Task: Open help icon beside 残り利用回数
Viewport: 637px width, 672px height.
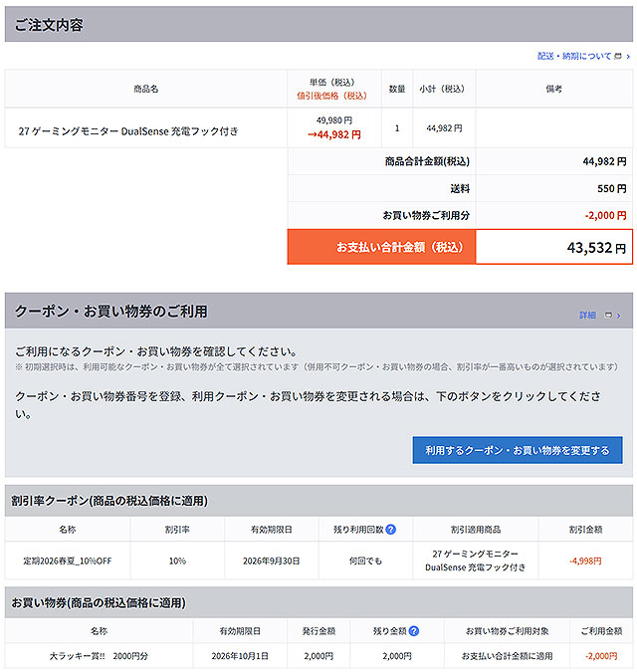Action: click(x=391, y=530)
